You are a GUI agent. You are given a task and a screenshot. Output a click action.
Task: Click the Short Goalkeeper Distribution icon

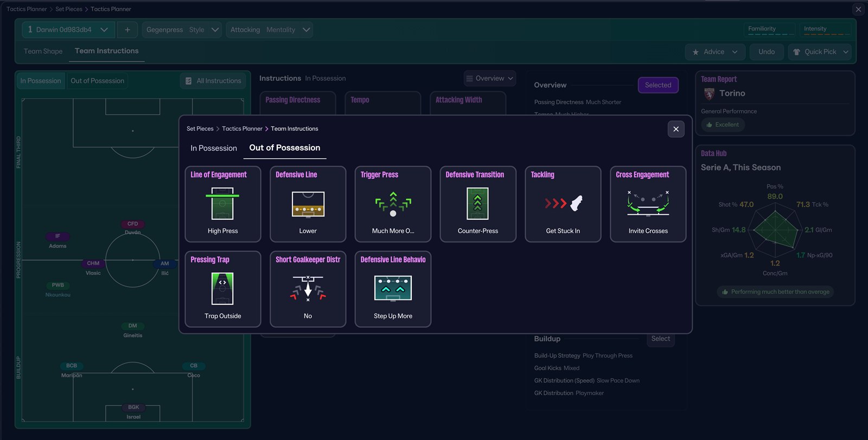point(308,289)
